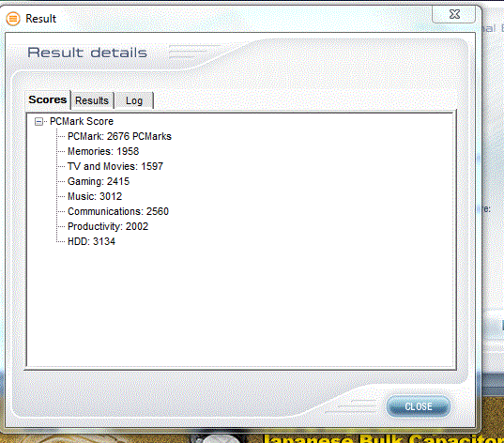Click the blue CLOSE button
The height and width of the screenshot is (443, 504).
[419, 406]
